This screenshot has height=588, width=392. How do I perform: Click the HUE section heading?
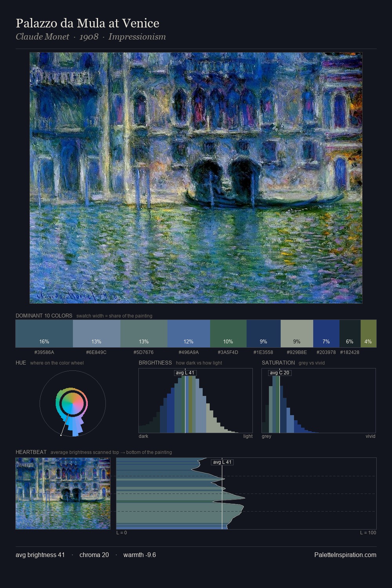coord(21,363)
